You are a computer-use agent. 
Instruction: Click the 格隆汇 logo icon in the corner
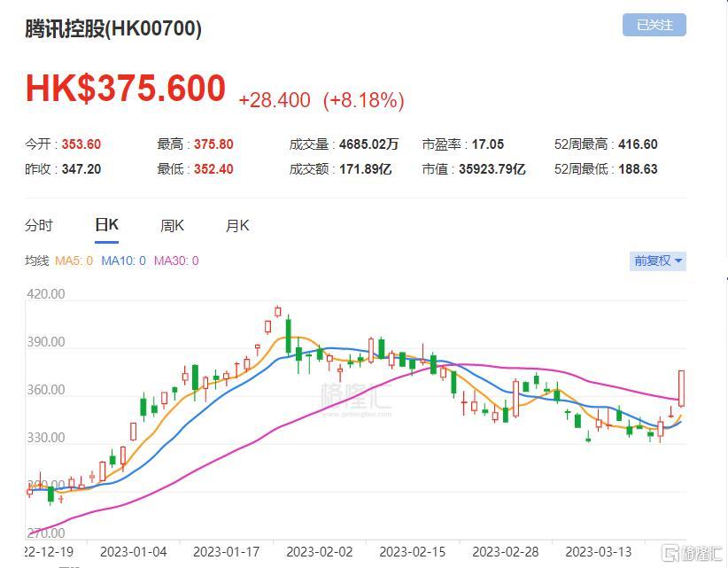671,553
